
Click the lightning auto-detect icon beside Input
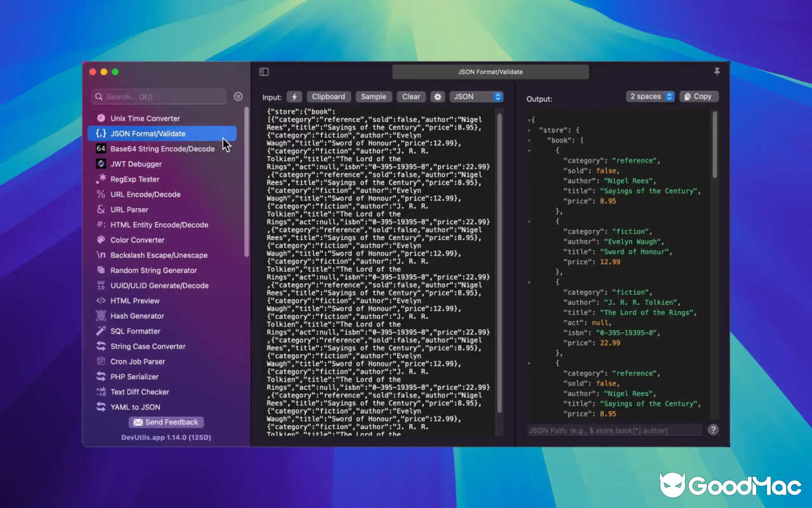click(x=294, y=97)
